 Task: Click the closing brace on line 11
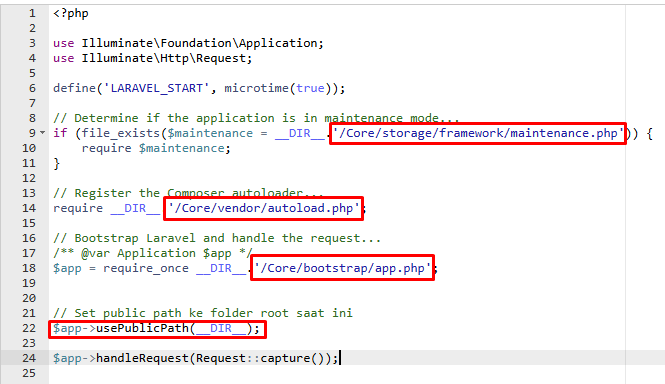tap(56, 163)
